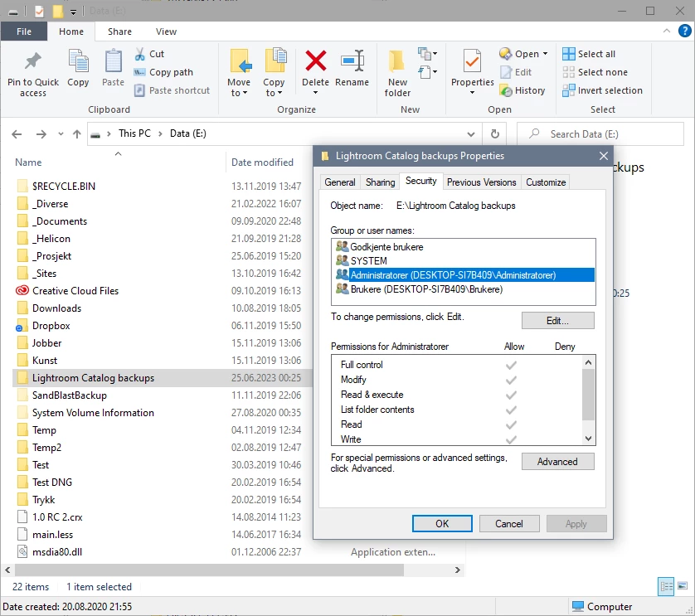This screenshot has width=695, height=616.
Task: Switch to Details view layout icon
Action: click(x=666, y=587)
